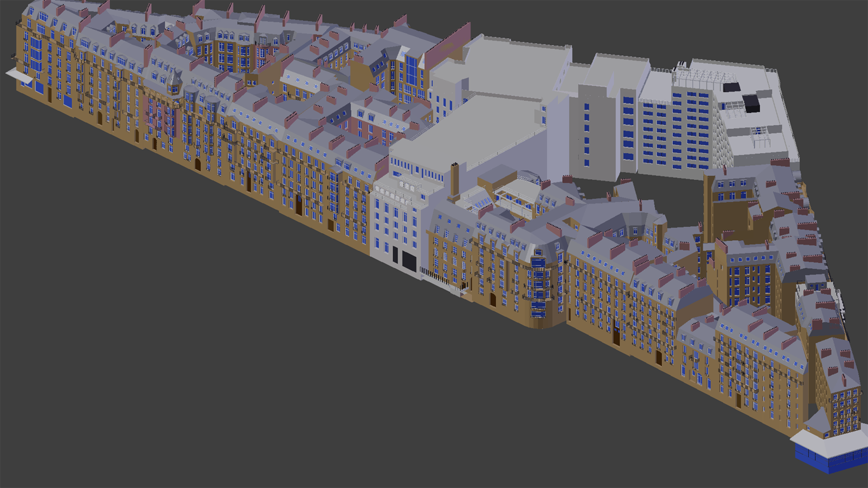
Task: Click the tall brown chimney beside the flat roof
Action: [x=455, y=180]
